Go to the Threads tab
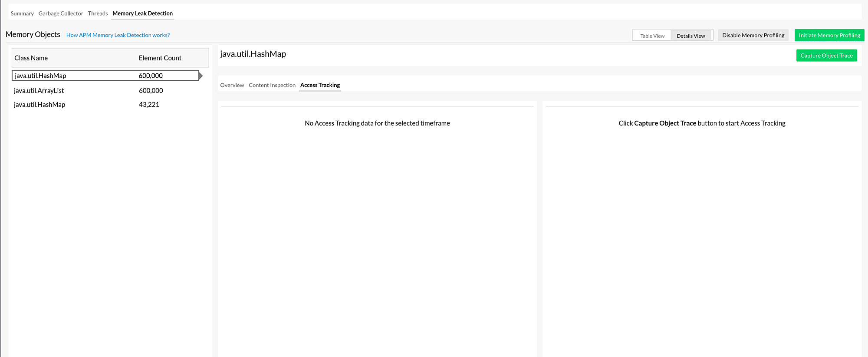This screenshot has width=868, height=357. (98, 13)
